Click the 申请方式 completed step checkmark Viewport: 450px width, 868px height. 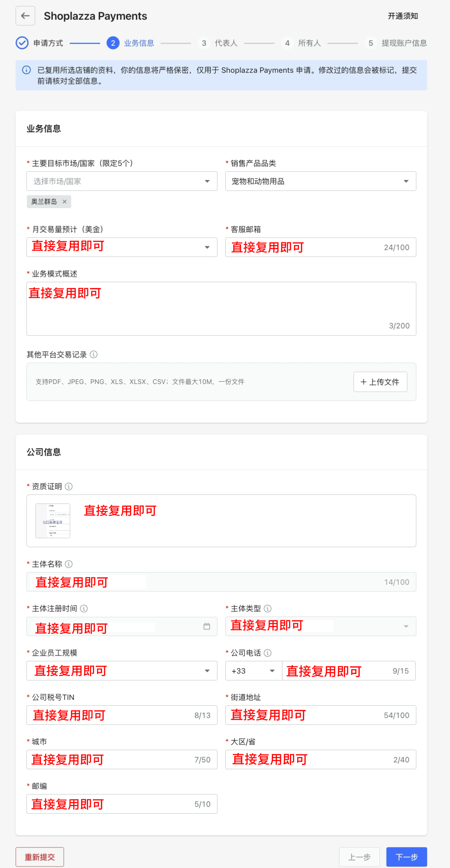coord(22,43)
